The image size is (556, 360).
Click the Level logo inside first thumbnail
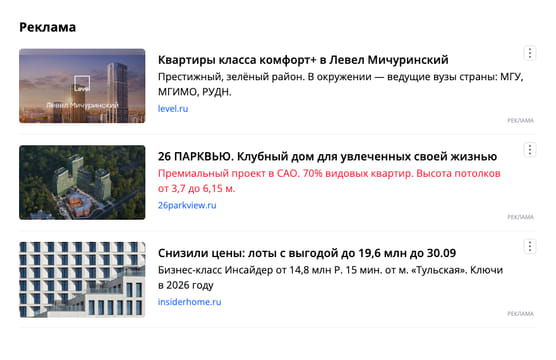tap(82, 84)
